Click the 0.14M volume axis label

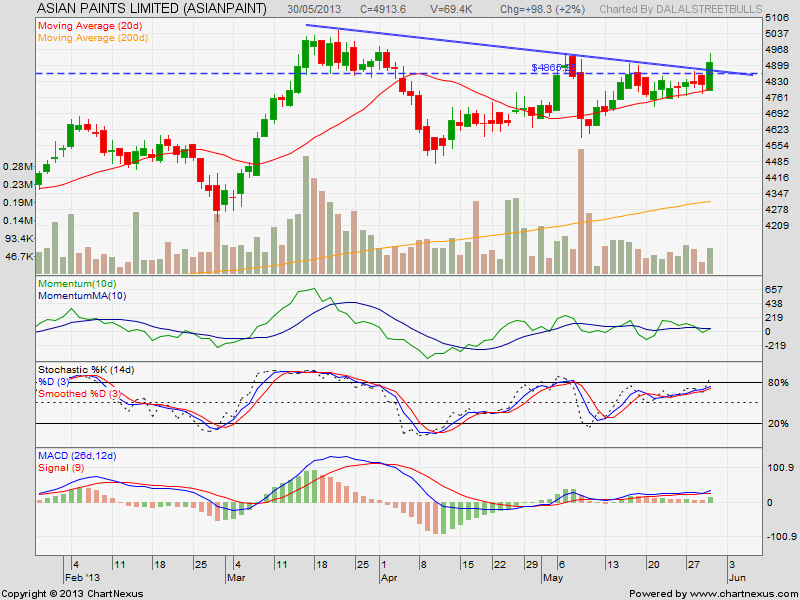pyautogui.click(x=18, y=220)
